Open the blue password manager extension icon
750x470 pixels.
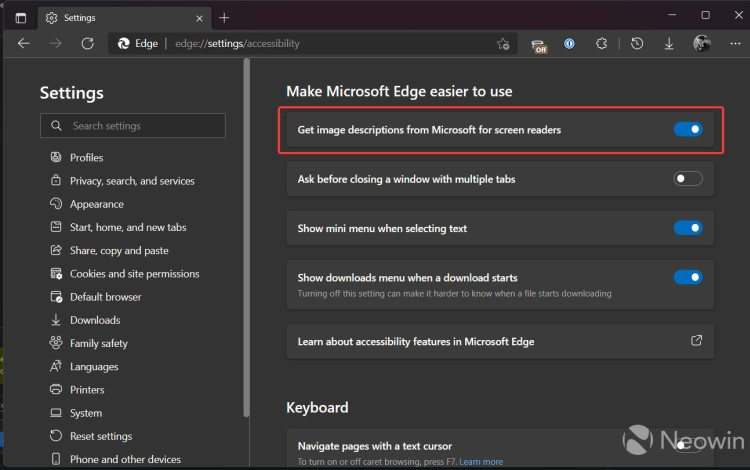(x=569, y=44)
